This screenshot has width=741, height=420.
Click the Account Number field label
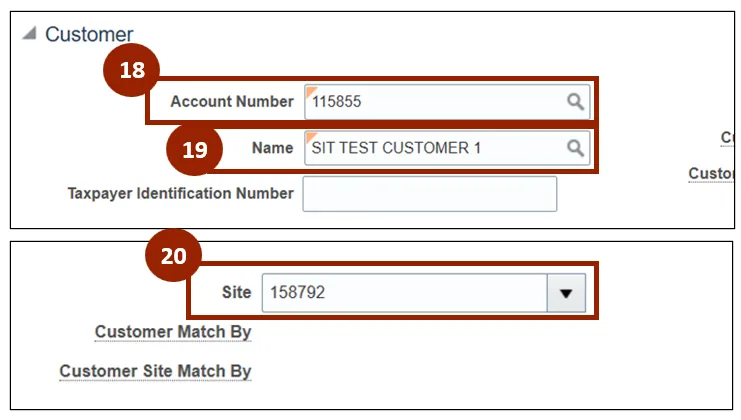click(232, 102)
